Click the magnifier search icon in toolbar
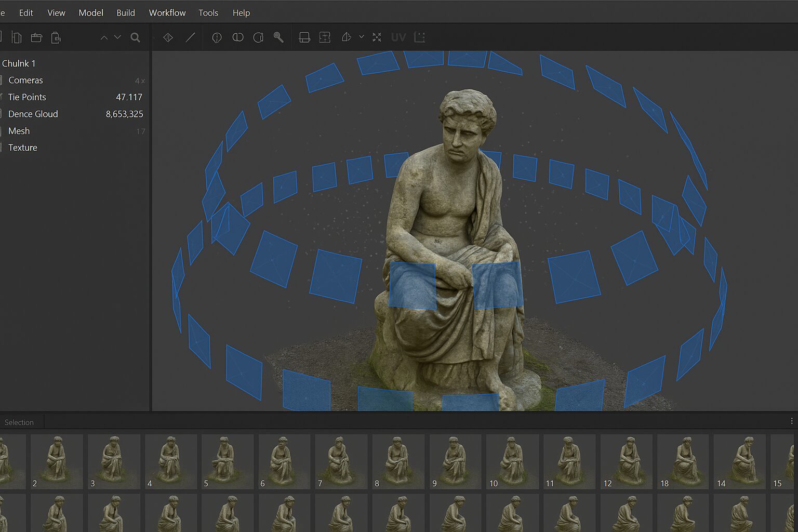The image size is (798, 532). tap(135, 37)
